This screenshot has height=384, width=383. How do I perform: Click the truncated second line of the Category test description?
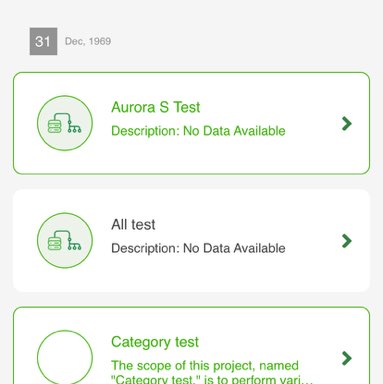pos(212,379)
